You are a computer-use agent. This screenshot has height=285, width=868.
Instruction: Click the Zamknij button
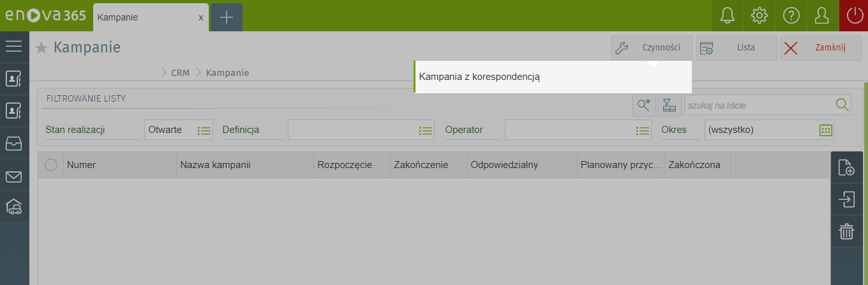click(821, 48)
